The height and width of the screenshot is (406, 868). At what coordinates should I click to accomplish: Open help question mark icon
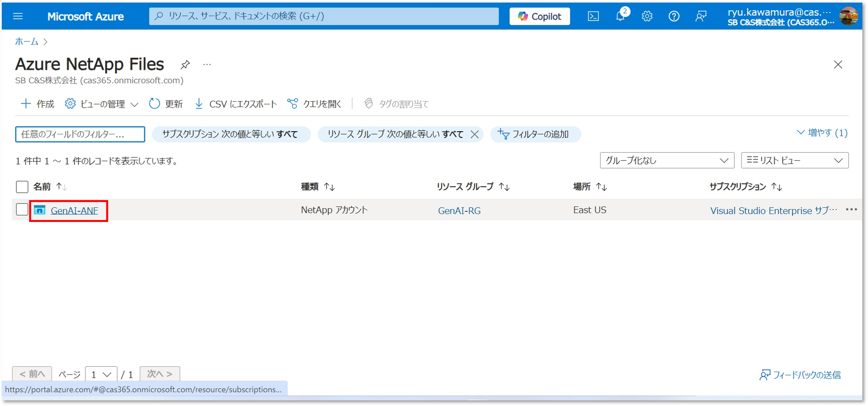tap(674, 16)
